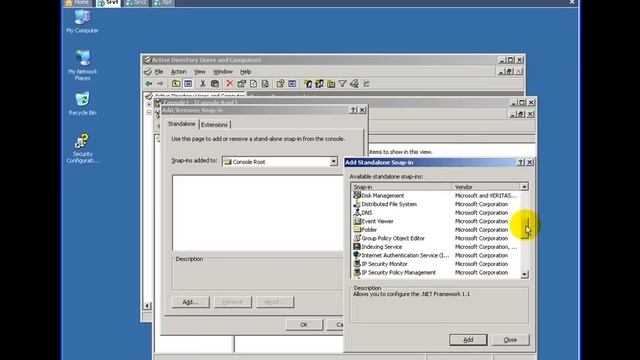Click Forward arrow in Active Directory toolbar

(160, 84)
